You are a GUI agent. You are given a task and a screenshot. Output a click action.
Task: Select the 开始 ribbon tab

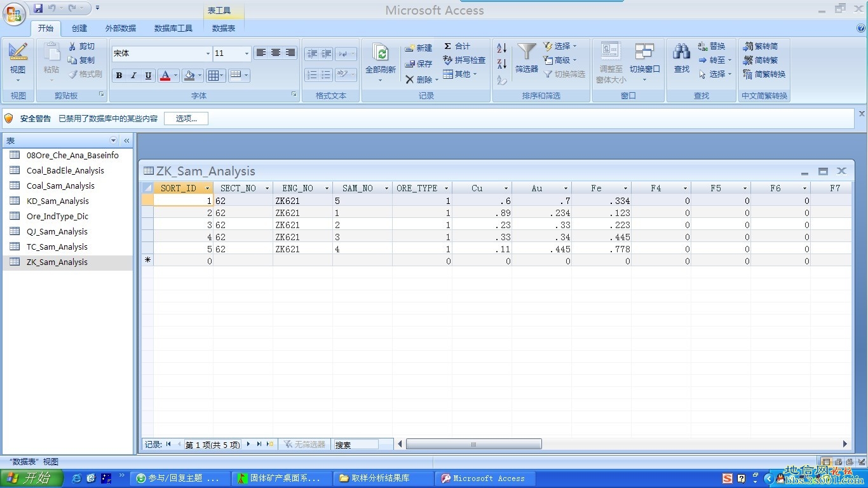tap(45, 28)
